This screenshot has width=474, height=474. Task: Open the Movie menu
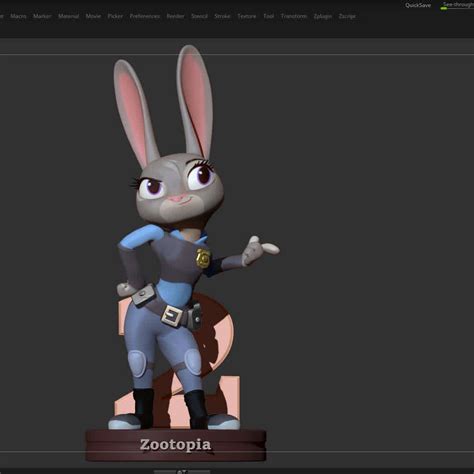[93, 16]
